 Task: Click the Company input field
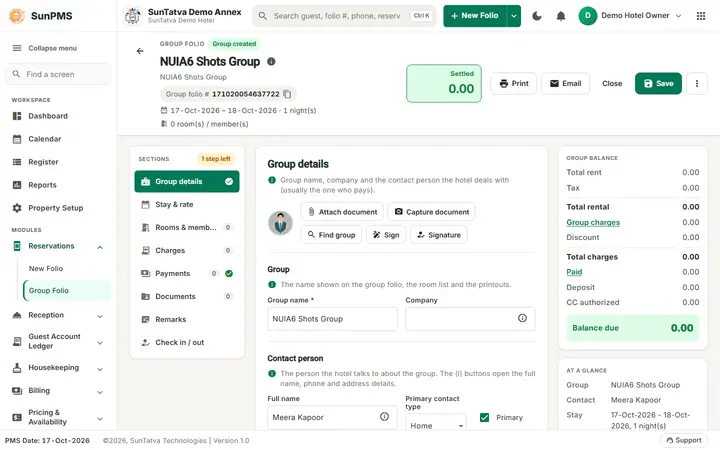coord(470,319)
